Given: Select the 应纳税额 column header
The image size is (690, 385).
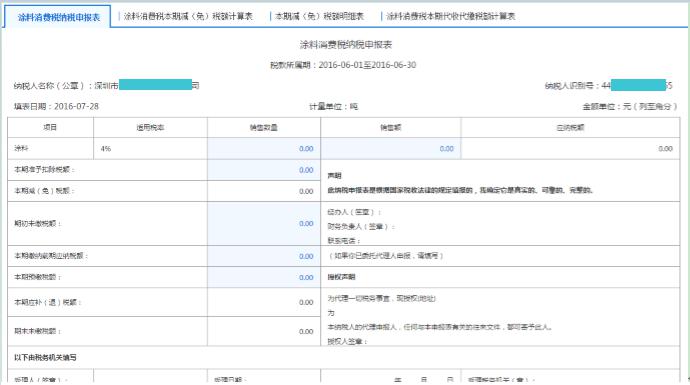Looking at the screenshot, I should click(x=570, y=128).
